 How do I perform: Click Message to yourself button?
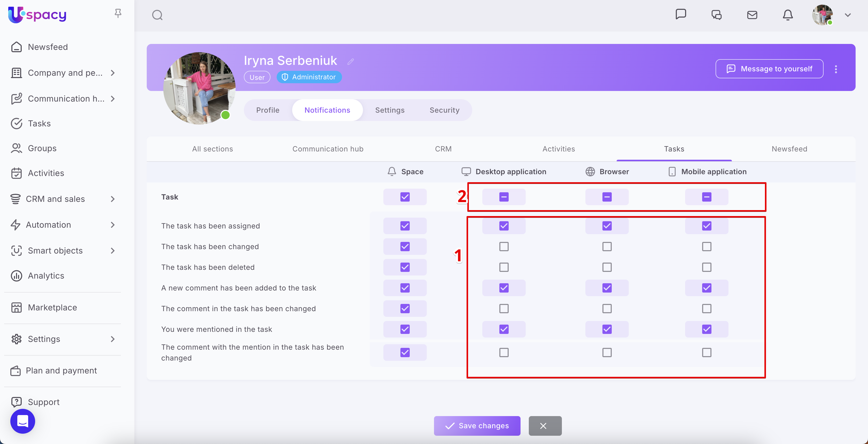coord(769,69)
